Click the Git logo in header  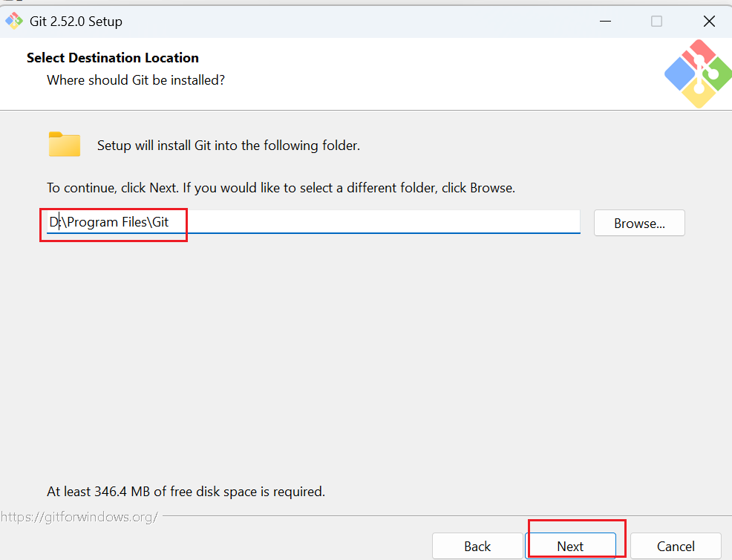click(698, 74)
